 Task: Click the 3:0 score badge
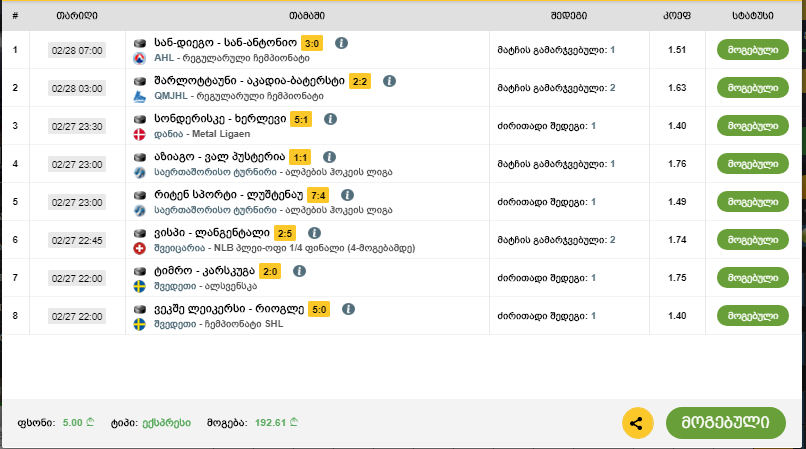click(312, 44)
